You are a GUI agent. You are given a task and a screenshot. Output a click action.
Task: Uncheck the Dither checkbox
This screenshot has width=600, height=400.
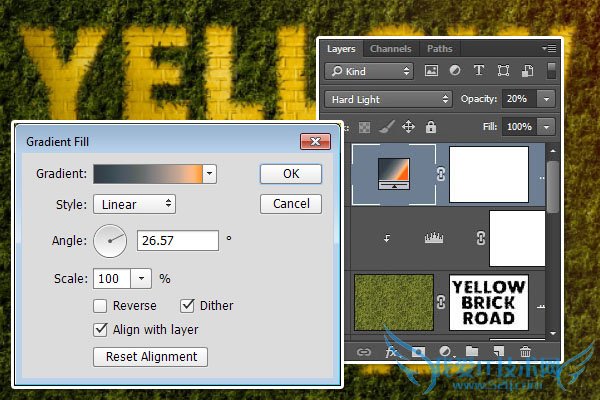pos(187,305)
